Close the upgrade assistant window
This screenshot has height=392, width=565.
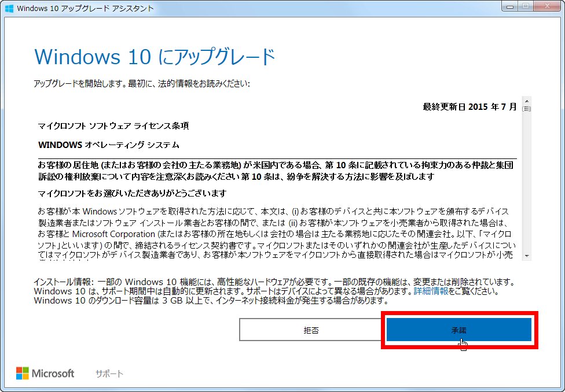click(x=547, y=6)
